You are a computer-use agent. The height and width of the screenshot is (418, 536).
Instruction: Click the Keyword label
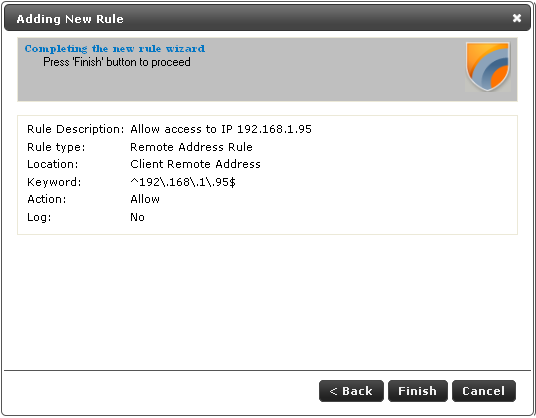[54, 182]
